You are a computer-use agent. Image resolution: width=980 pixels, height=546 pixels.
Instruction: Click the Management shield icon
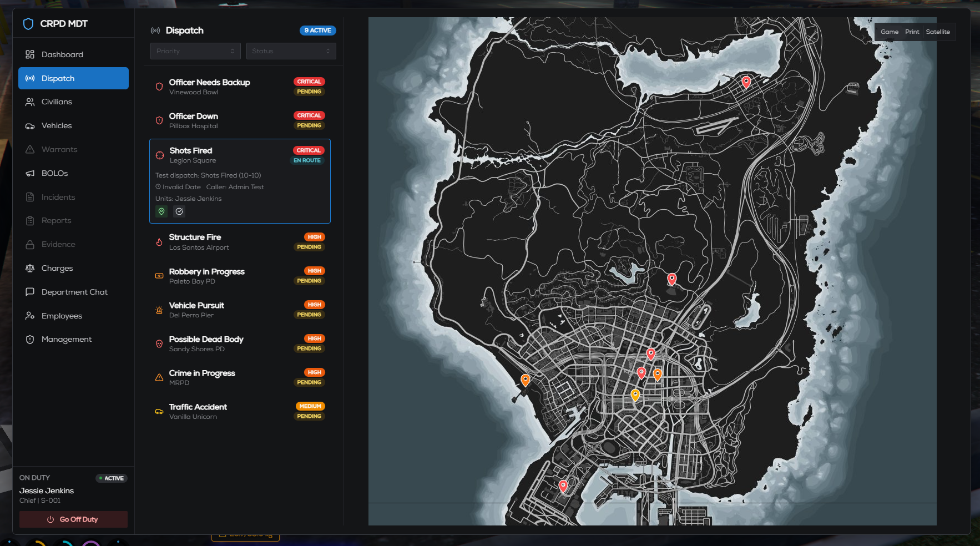(30, 340)
